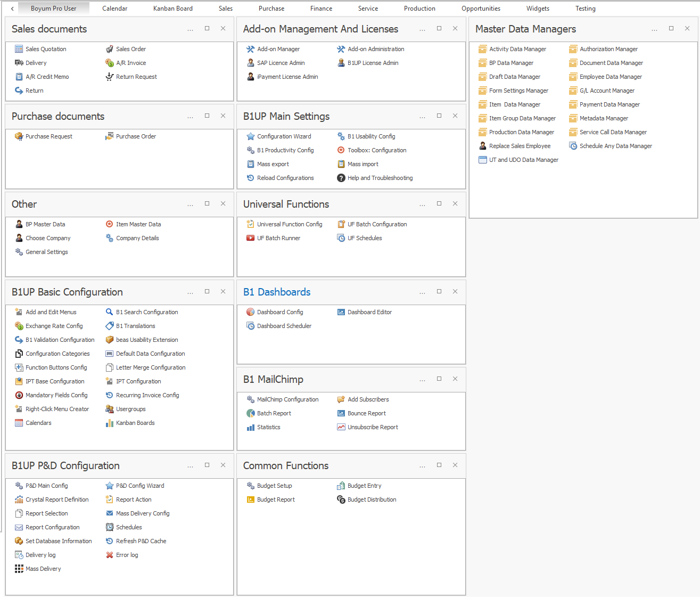
Task: Open the Sales documents panel options menu
Action: point(190,30)
